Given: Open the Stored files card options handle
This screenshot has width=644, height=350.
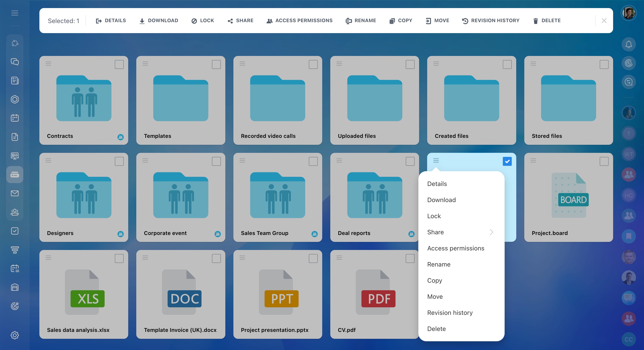Looking at the screenshot, I should pos(533,64).
